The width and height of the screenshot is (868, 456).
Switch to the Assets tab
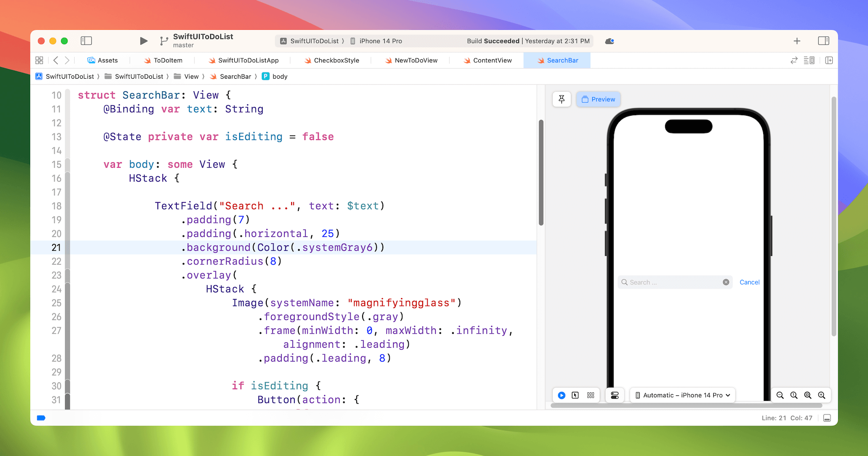[x=103, y=60]
